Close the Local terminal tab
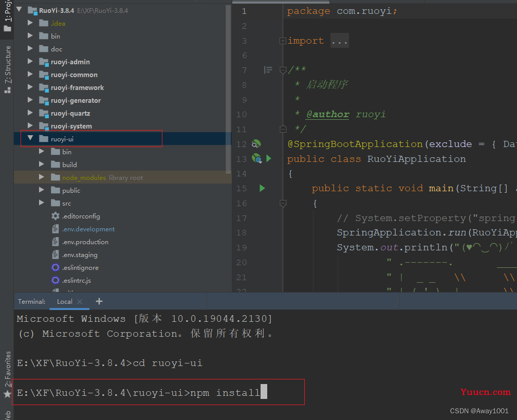This screenshot has height=420, width=517. 80,302
